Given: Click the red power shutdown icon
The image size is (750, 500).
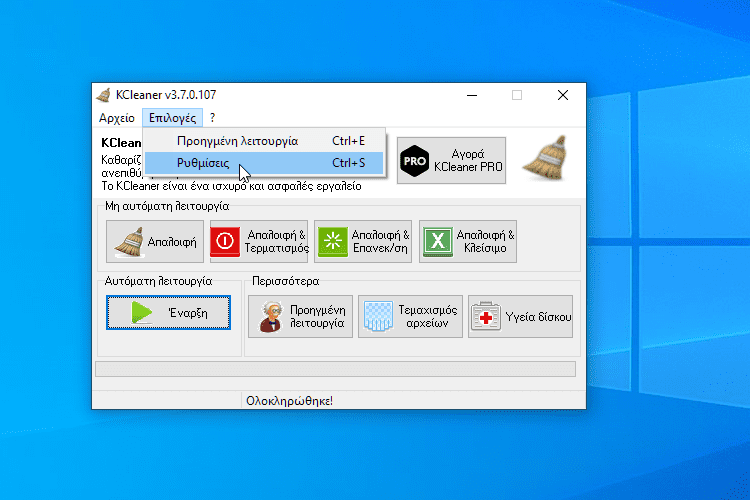Looking at the screenshot, I should click(225, 242).
